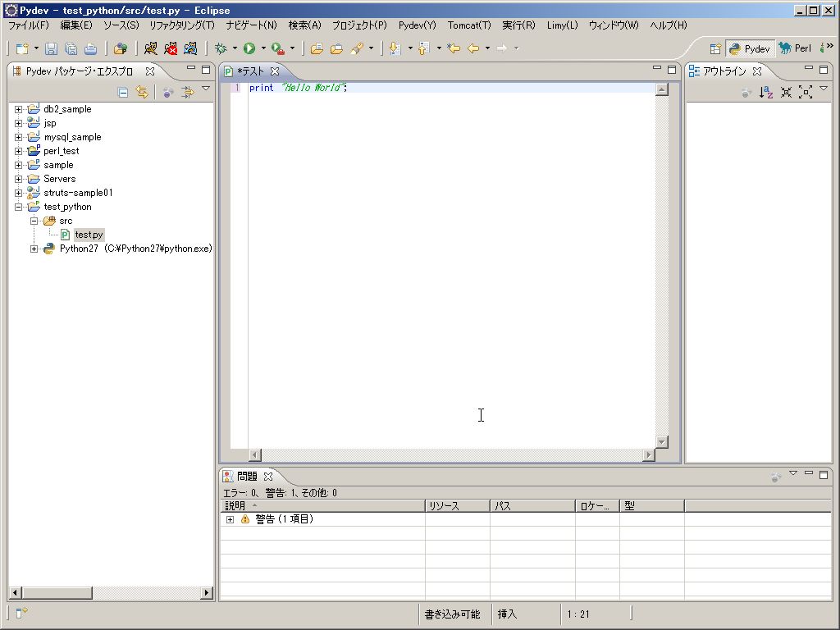Open dropdown next to New icon

(x=36, y=48)
